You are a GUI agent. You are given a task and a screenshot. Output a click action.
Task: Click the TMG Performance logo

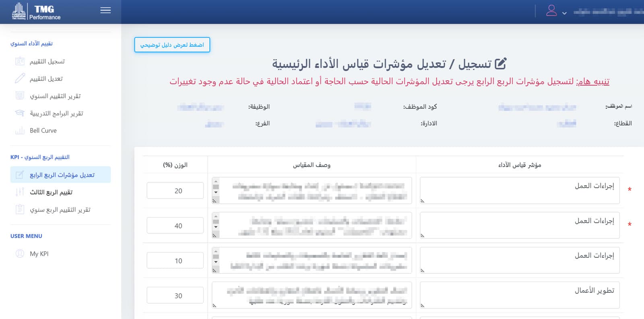tap(36, 12)
